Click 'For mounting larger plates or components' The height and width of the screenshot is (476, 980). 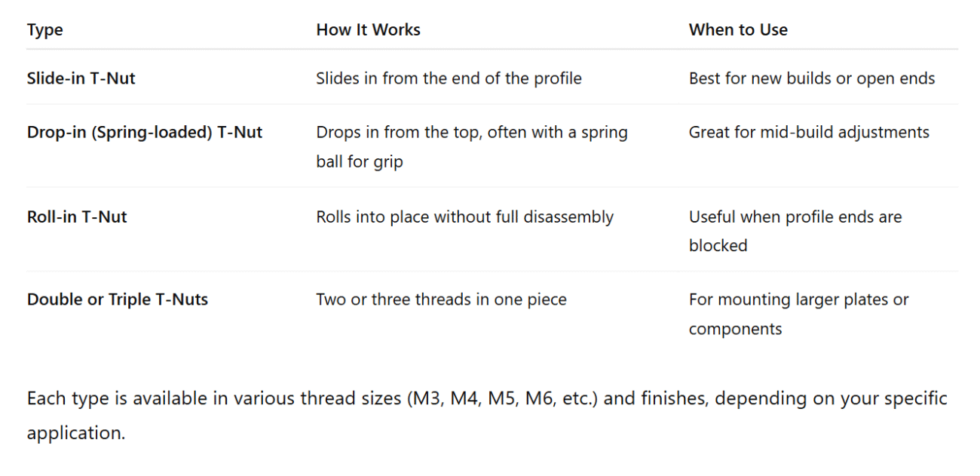(799, 314)
